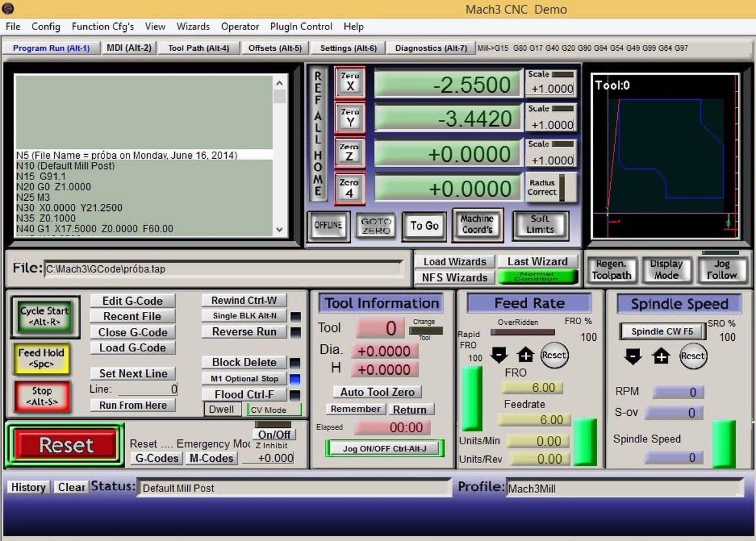Click the Tool number field
Screen dimensions: 756x541
tap(380, 328)
